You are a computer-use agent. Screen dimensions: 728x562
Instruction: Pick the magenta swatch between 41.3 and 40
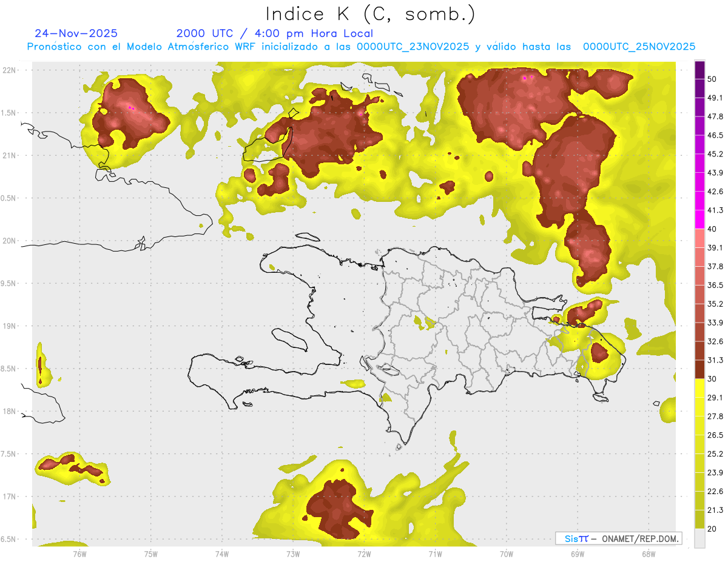699,219
